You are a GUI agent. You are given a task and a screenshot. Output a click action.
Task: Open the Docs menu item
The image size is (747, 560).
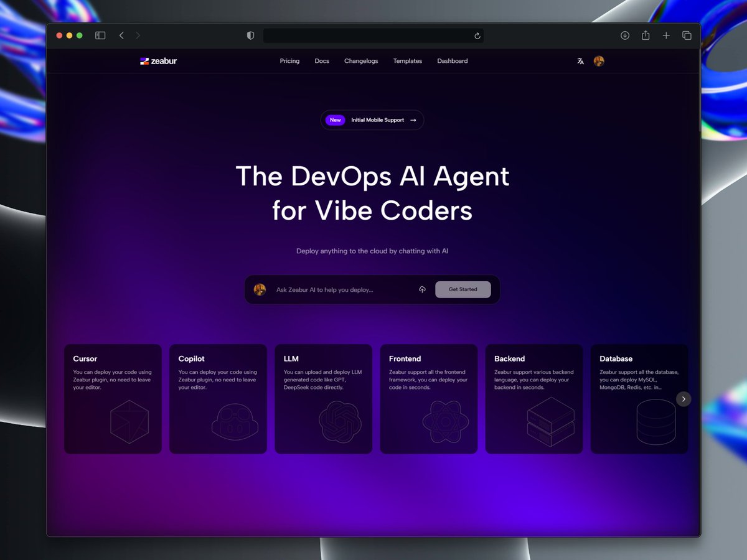coord(322,61)
